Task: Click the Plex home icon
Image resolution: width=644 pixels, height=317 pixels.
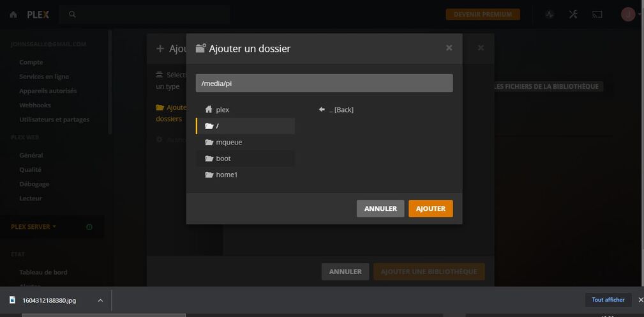Action: pos(13,15)
